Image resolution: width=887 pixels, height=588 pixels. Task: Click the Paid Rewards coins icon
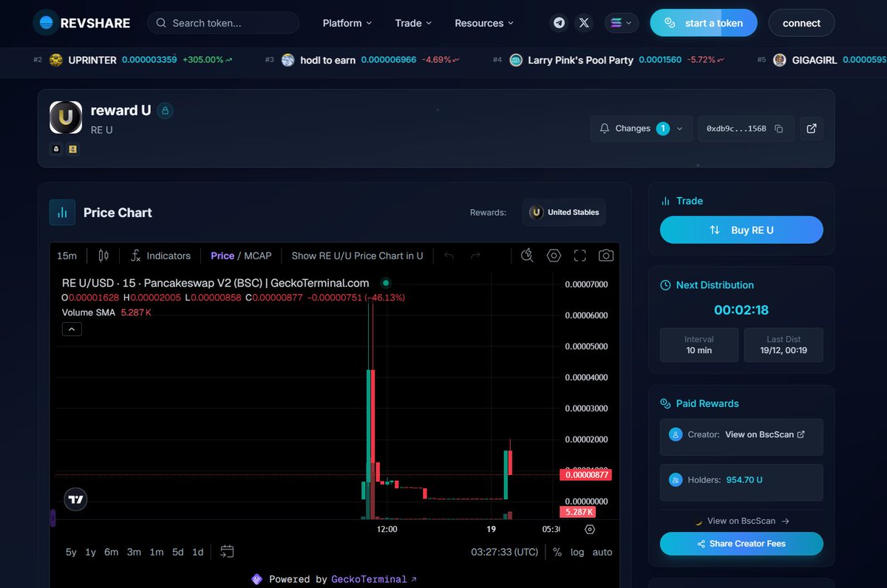point(665,403)
